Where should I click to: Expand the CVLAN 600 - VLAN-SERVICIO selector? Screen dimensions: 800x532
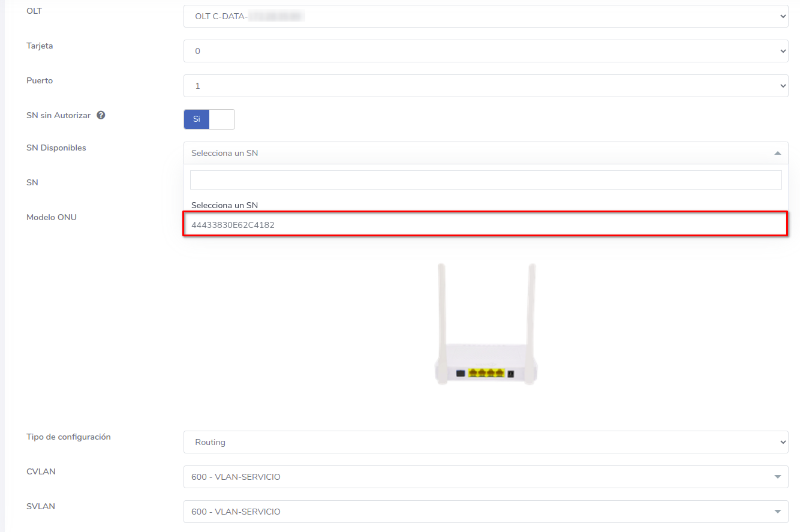(485, 477)
